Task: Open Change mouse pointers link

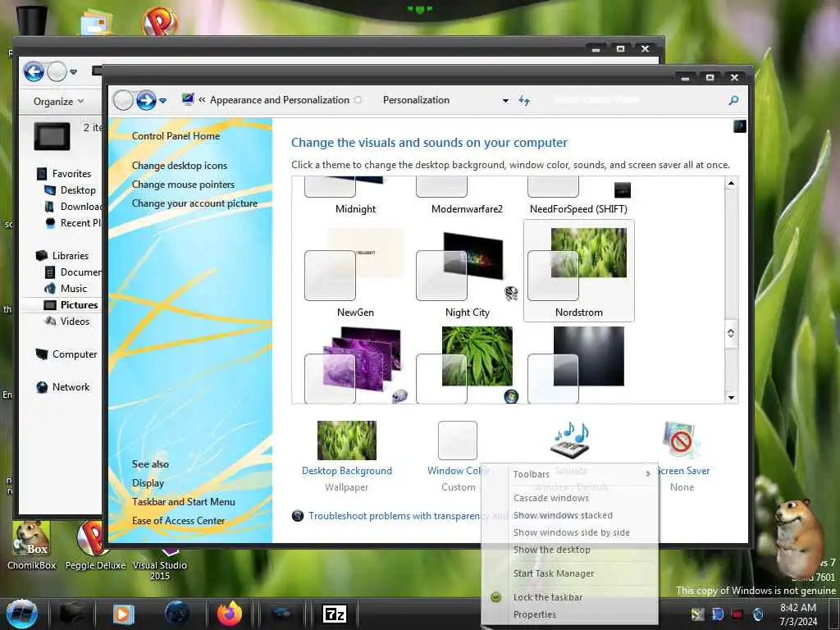Action: [x=183, y=185]
